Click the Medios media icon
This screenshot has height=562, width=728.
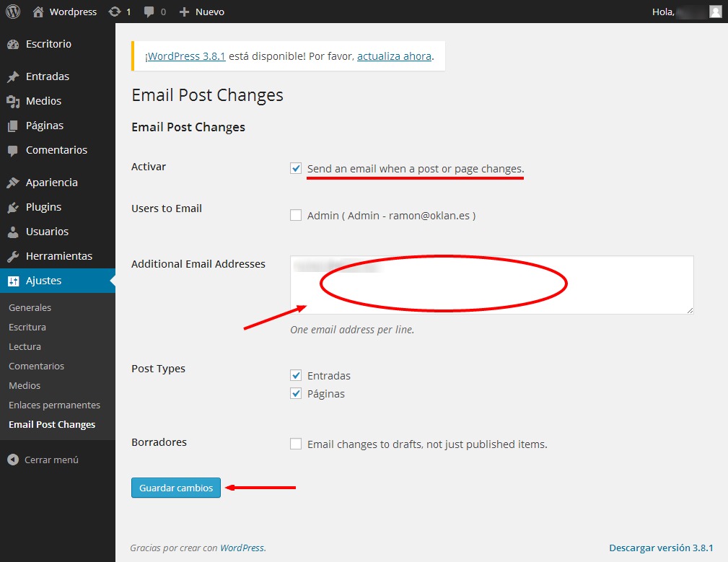pos(13,101)
